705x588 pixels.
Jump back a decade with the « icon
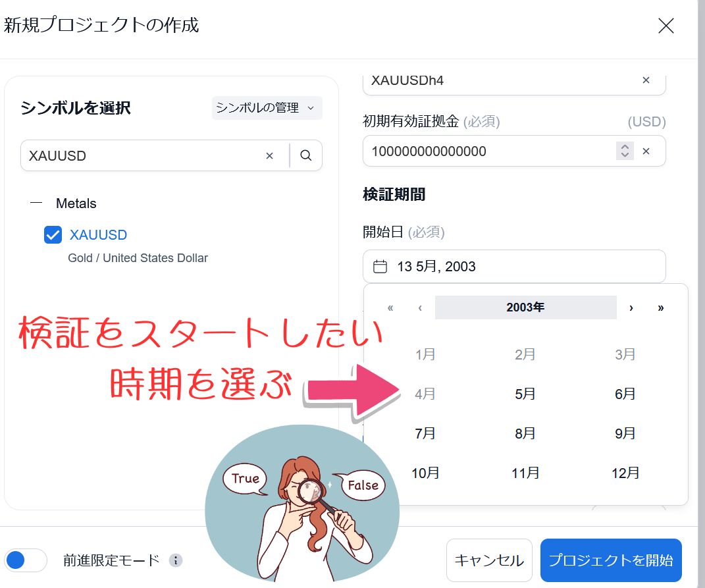coord(390,307)
